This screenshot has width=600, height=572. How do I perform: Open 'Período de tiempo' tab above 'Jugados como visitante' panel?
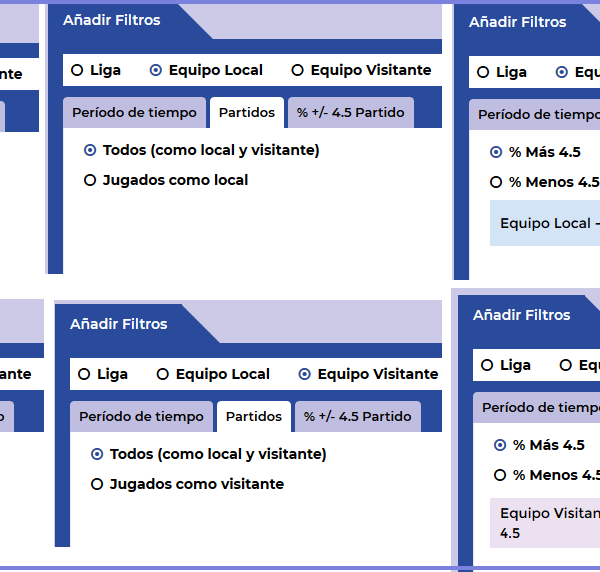click(141, 417)
